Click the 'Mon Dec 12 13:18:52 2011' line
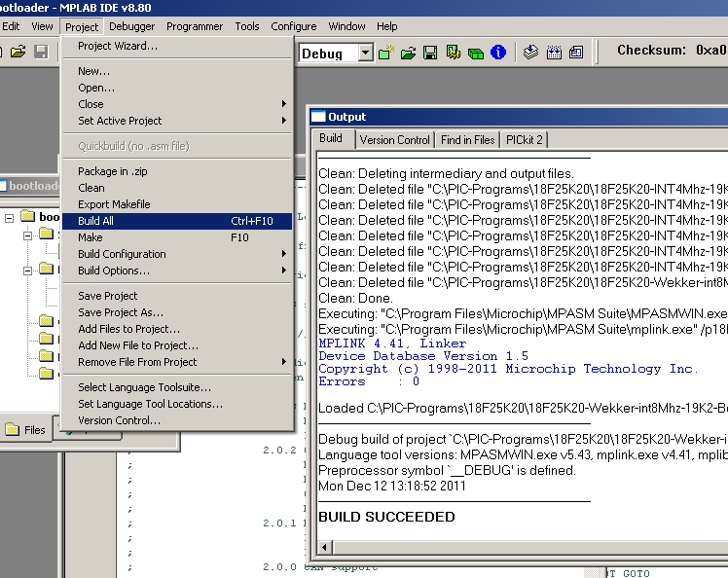The height and width of the screenshot is (578, 728). point(392,487)
